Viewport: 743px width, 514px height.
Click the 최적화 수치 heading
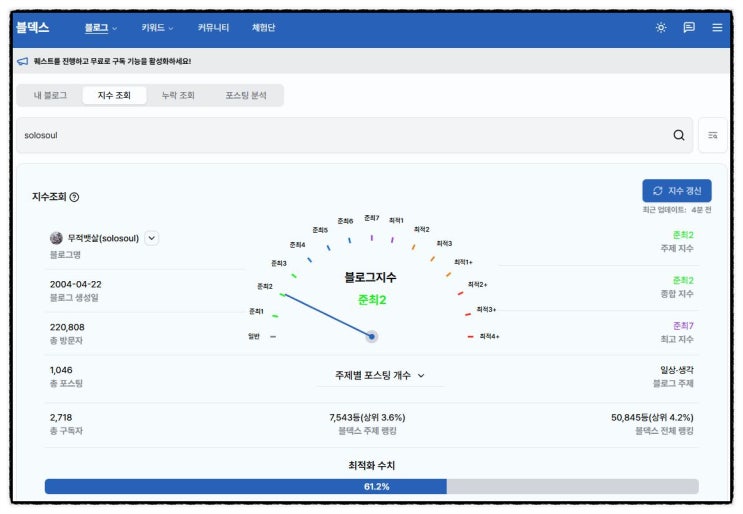click(x=372, y=465)
